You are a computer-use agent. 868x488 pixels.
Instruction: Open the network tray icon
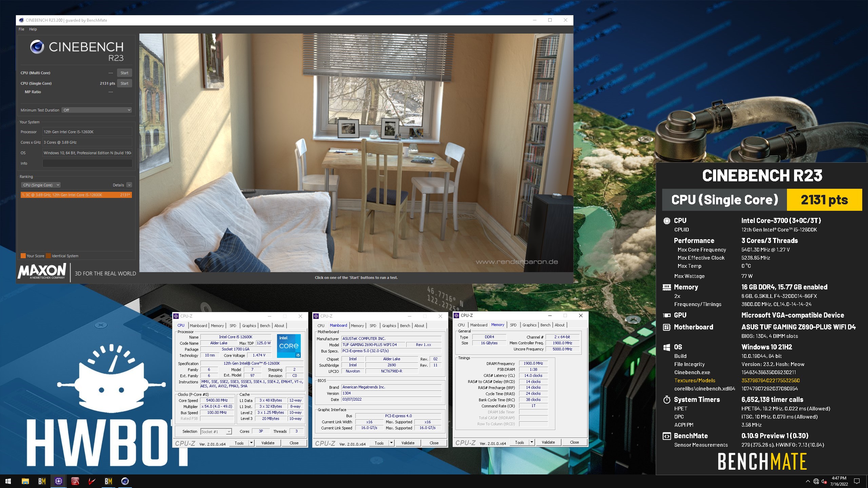[x=816, y=481]
